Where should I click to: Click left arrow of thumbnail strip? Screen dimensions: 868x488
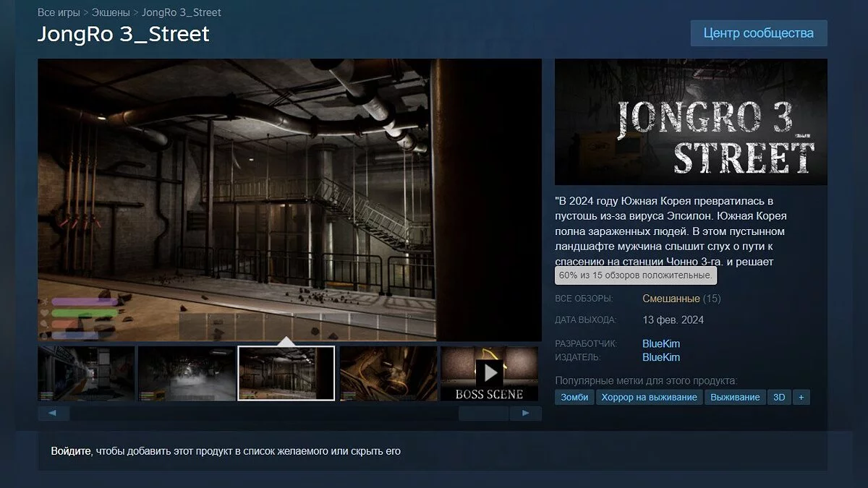[54, 414]
